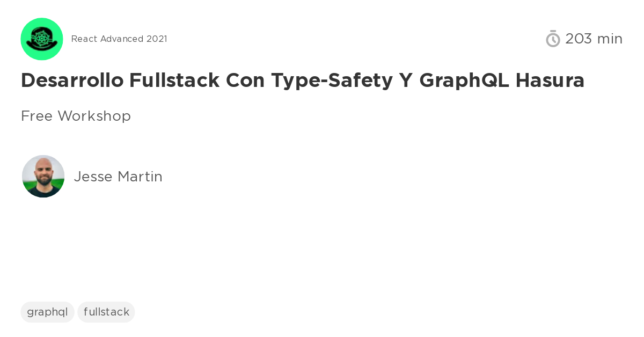Click the Jesse Martin speaker name link
644x337 pixels.
point(118,176)
